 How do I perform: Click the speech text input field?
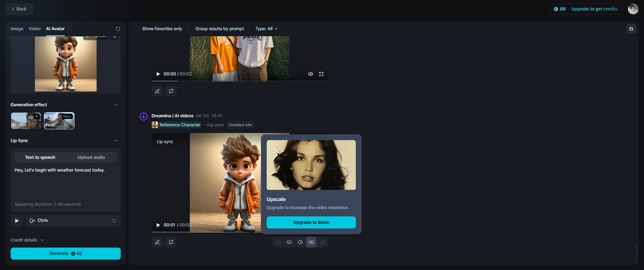(66, 184)
